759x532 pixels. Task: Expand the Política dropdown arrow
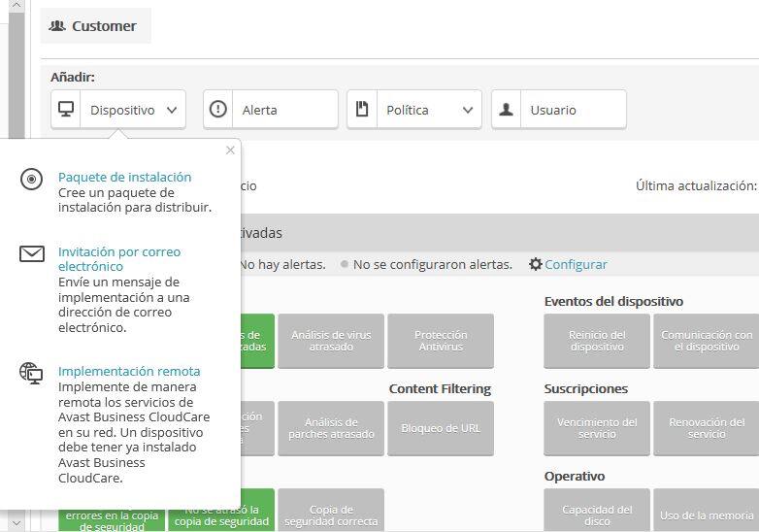pyautogui.click(x=468, y=110)
